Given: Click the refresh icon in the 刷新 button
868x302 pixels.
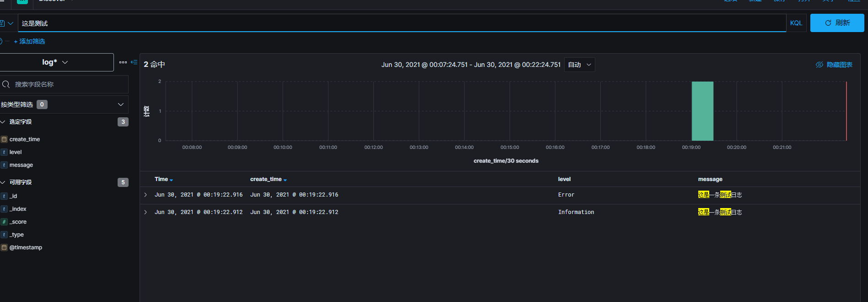Looking at the screenshot, I should (x=828, y=23).
